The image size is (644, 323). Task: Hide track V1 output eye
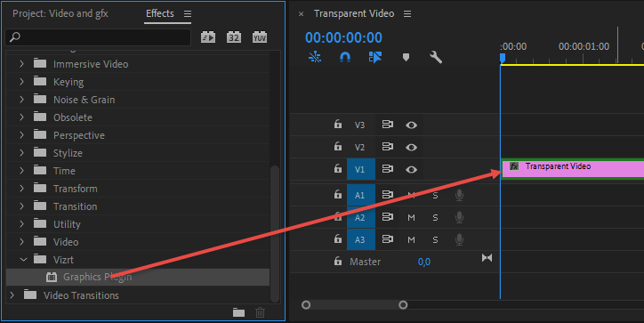point(411,169)
